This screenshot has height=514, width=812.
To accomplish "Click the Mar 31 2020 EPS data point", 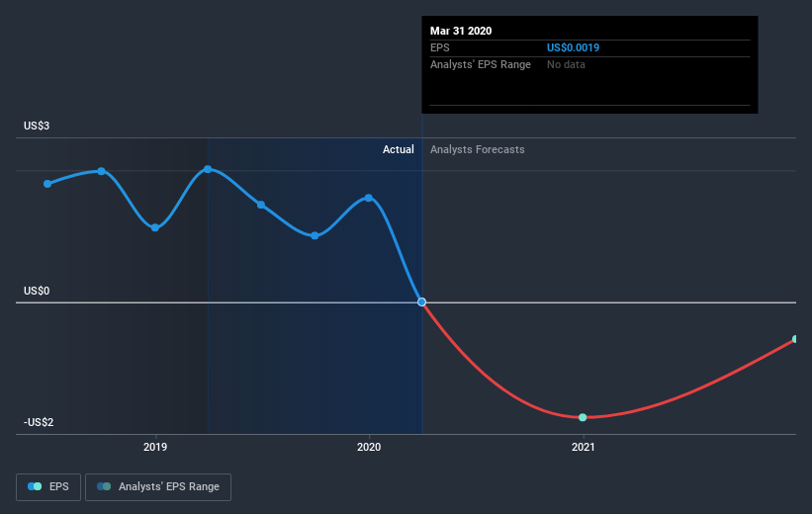I will pos(422,301).
